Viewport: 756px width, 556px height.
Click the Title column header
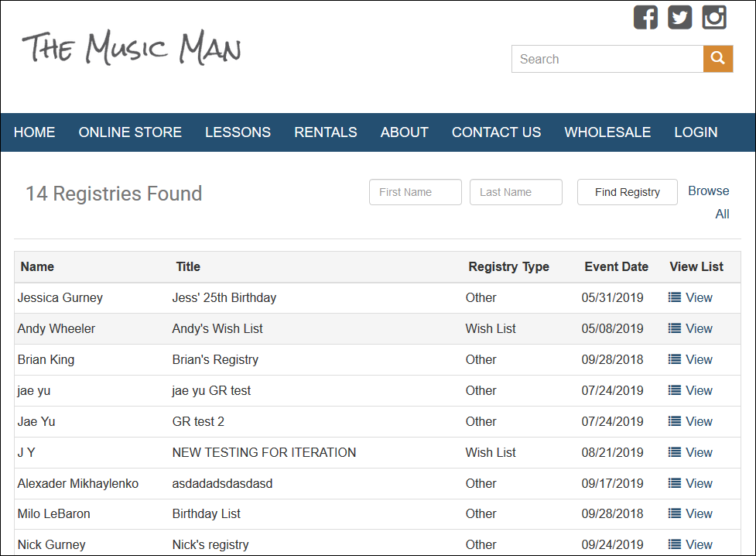(x=188, y=266)
